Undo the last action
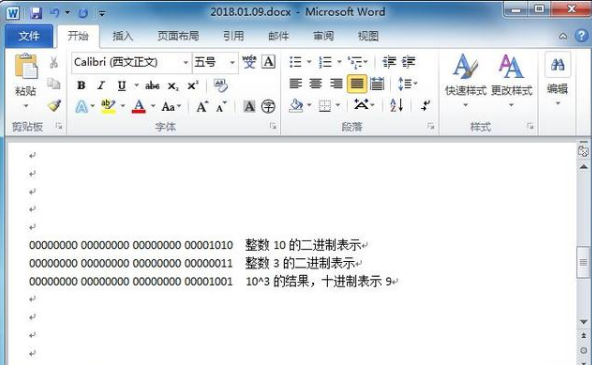 (x=54, y=13)
